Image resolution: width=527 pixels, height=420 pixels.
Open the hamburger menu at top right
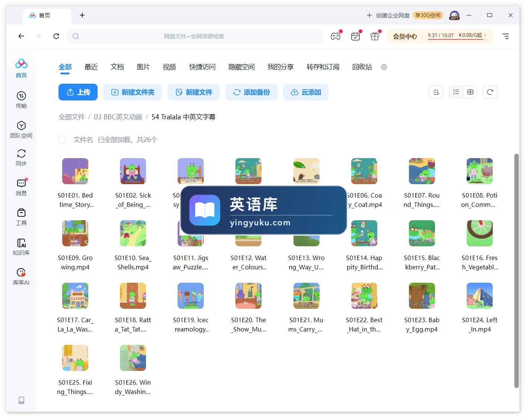506,36
